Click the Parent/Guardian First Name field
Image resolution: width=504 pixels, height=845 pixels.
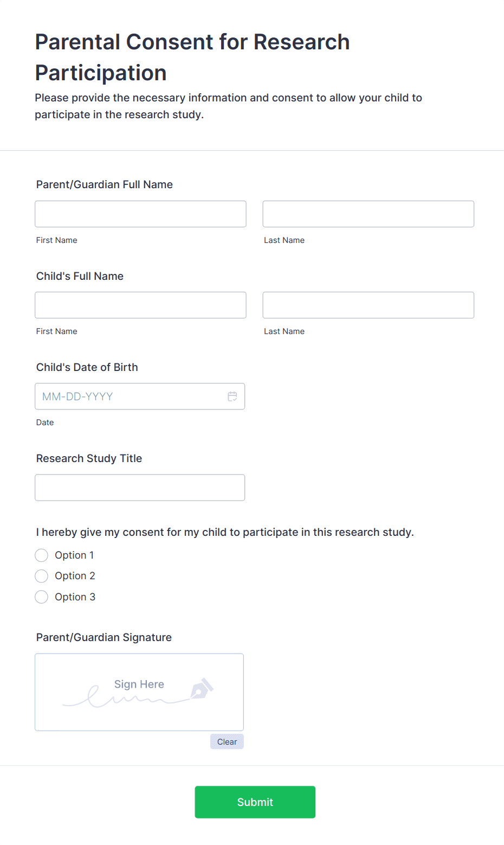tap(140, 214)
